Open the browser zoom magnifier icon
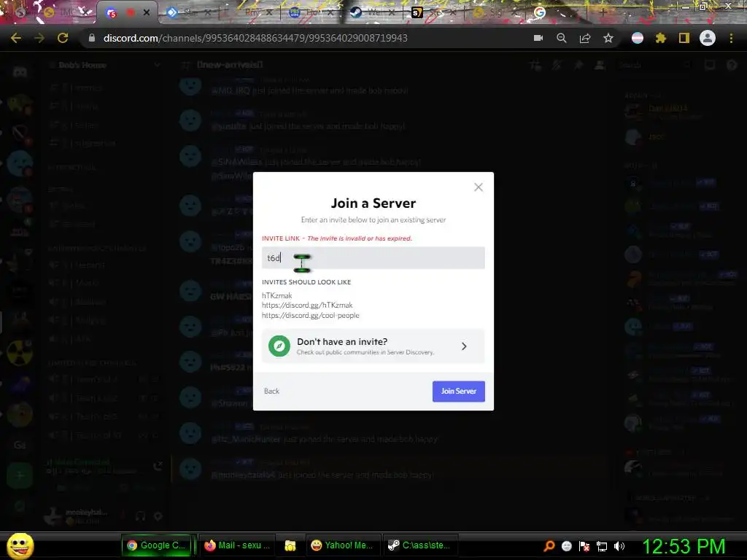 562,38
